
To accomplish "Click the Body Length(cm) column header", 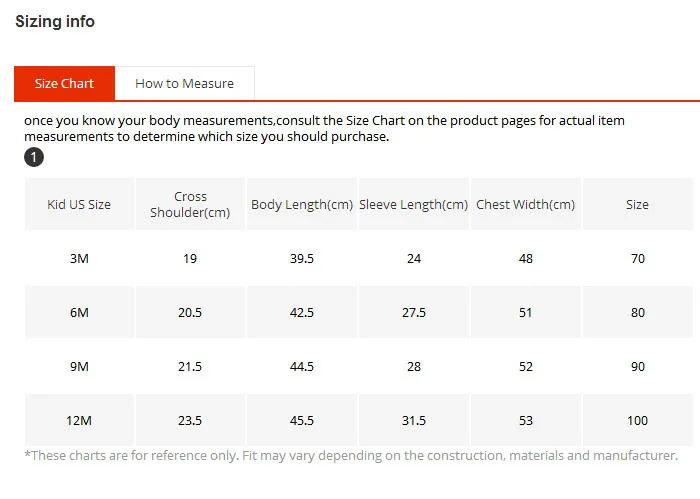I will [x=302, y=204].
